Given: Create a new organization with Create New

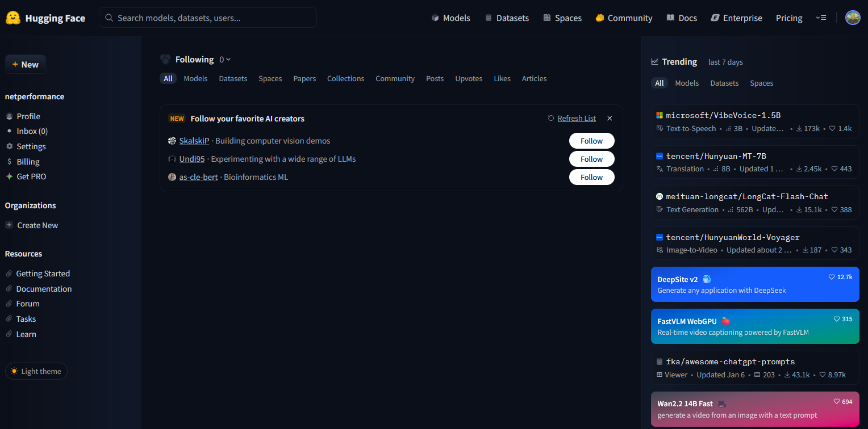Looking at the screenshot, I should point(37,225).
